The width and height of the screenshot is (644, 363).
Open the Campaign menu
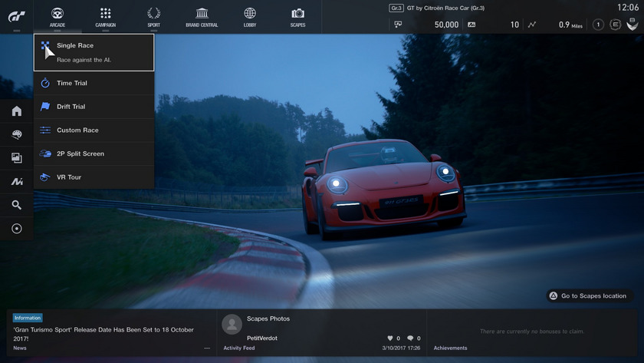(x=106, y=17)
